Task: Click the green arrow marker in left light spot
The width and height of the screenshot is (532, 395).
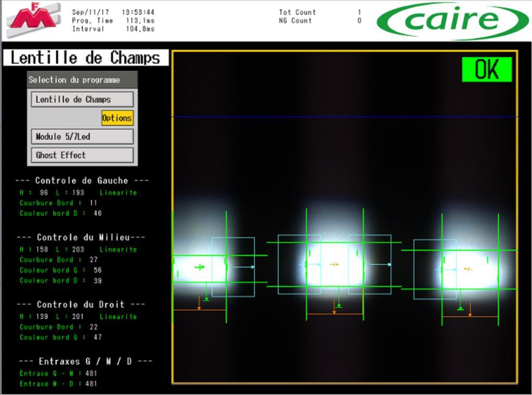Action: [x=199, y=267]
